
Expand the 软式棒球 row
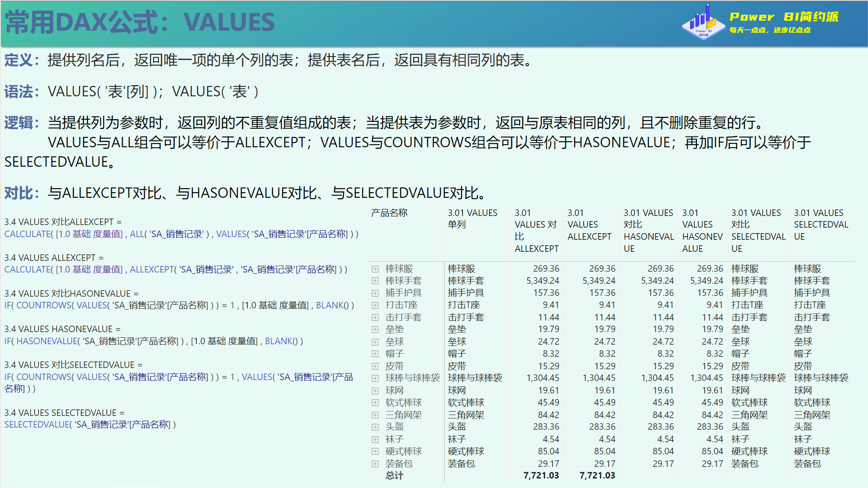(375, 403)
